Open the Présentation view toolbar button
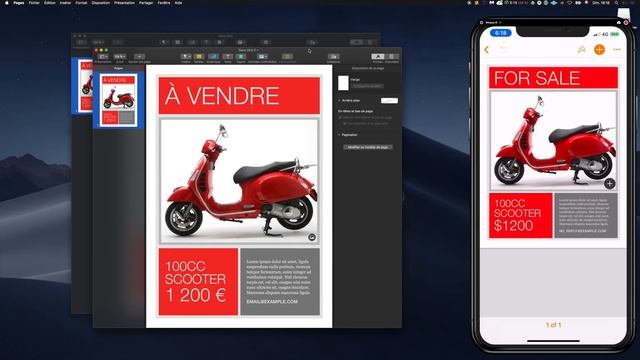The width and height of the screenshot is (640, 360). 104,57
